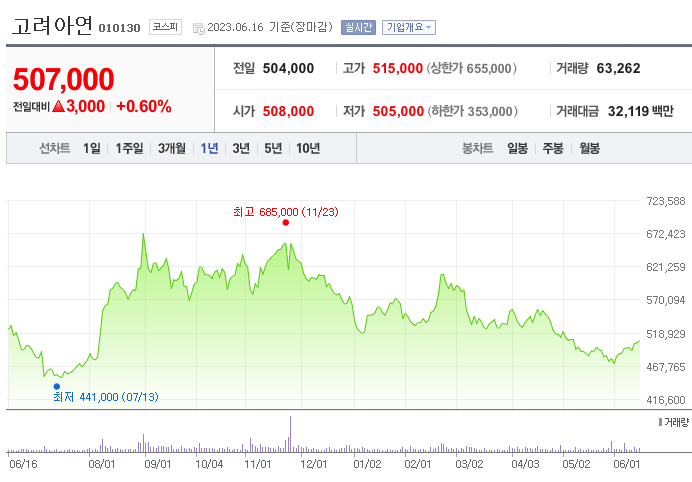
Task: Click the 실시간 button
Action: coord(358,27)
